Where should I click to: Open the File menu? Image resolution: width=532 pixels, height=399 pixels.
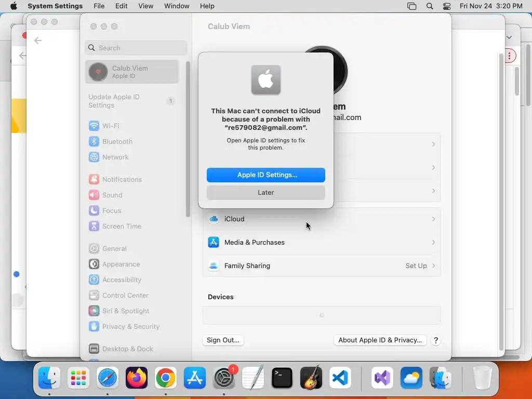pyautogui.click(x=99, y=6)
